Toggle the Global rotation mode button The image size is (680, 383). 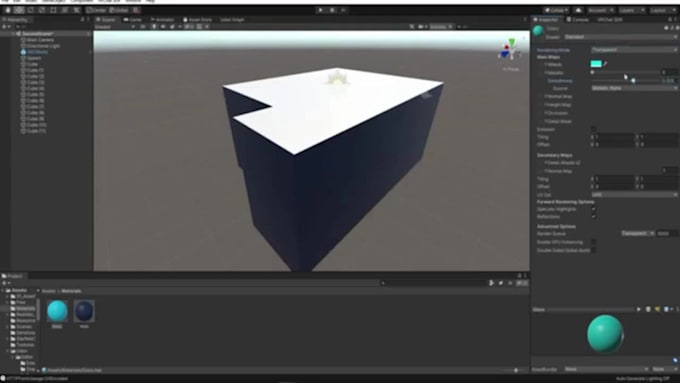click(119, 10)
